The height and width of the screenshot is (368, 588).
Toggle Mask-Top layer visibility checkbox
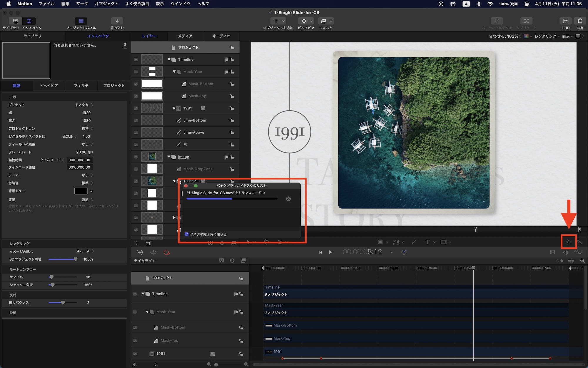click(x=136, y=96)
